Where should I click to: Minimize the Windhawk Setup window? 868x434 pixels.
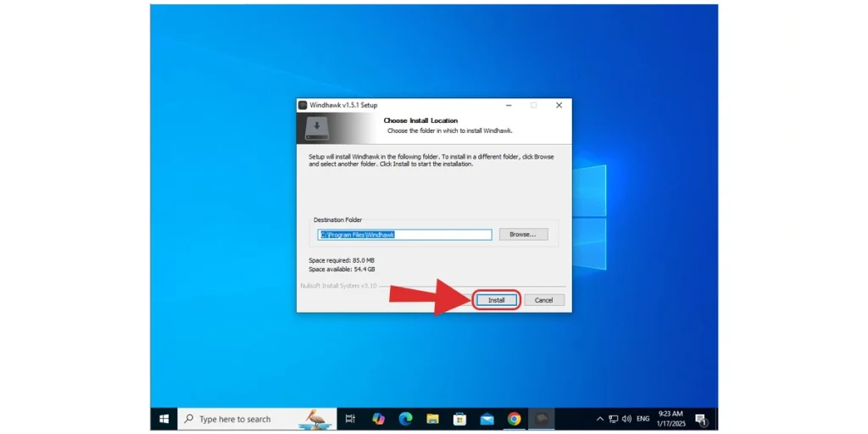509,105
